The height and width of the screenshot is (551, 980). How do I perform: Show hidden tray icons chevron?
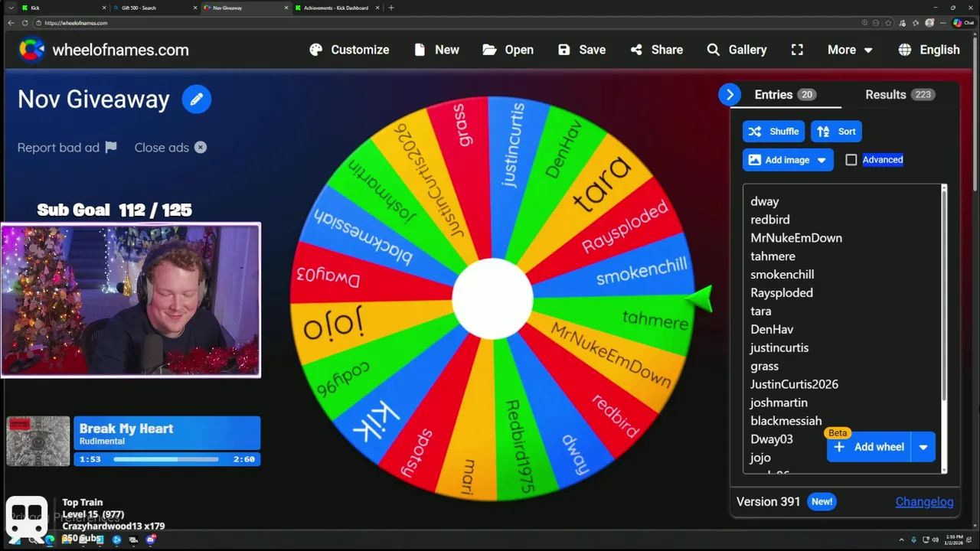click(x=901, y=540)
